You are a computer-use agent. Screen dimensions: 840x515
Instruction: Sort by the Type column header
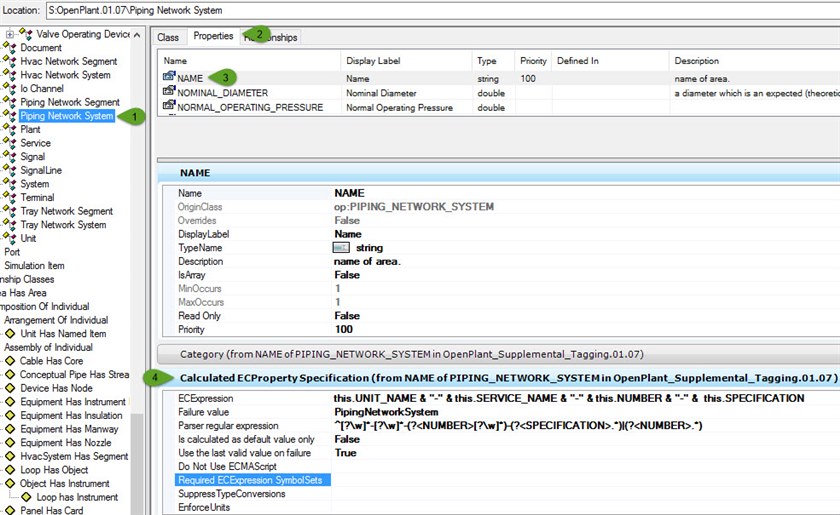coord(493,61)
